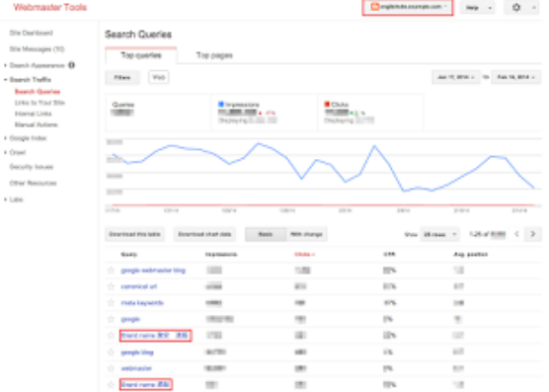Viewport: 549px width, 392px height.
Task: Open the 'google' query link
Action: [130, 319]
